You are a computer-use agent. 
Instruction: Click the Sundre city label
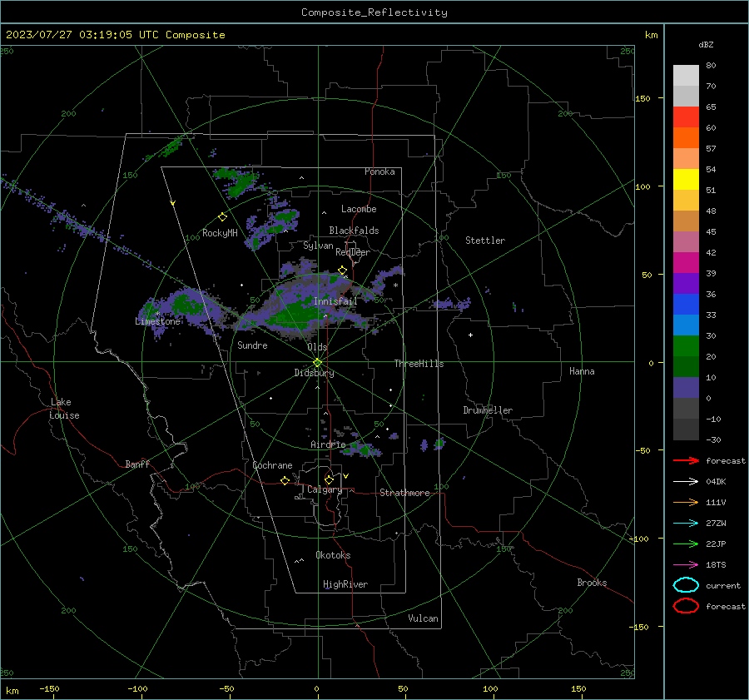tap(252, 345)
